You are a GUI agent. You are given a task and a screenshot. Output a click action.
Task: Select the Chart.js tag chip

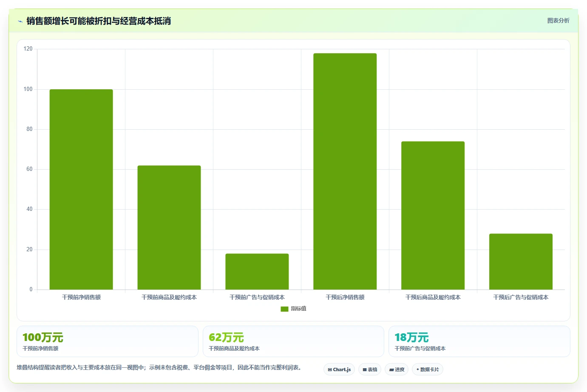(339, 369)
